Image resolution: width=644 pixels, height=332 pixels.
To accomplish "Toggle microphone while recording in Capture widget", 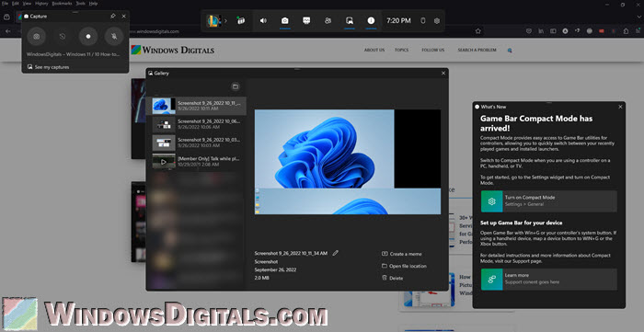I will [x=114, y=37].
